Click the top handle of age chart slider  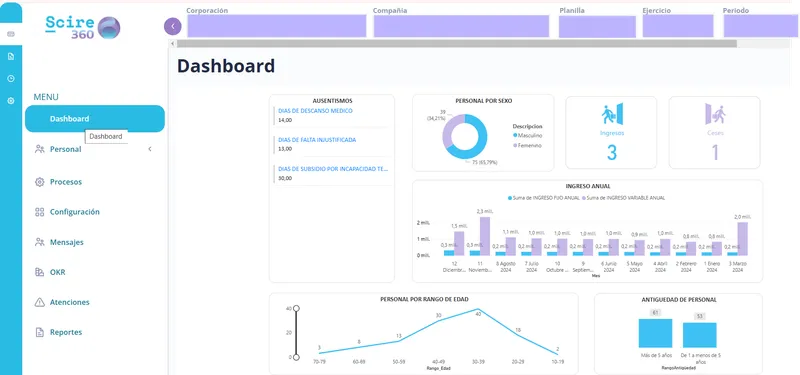click(296, 308)
